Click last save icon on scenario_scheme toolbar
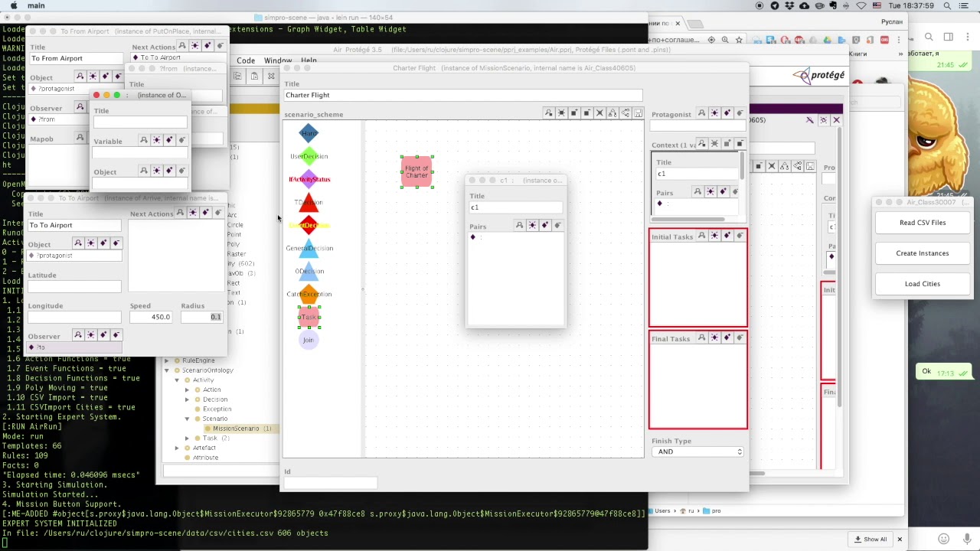The height and width of the screenshot is (551, 980). (638, 113)
